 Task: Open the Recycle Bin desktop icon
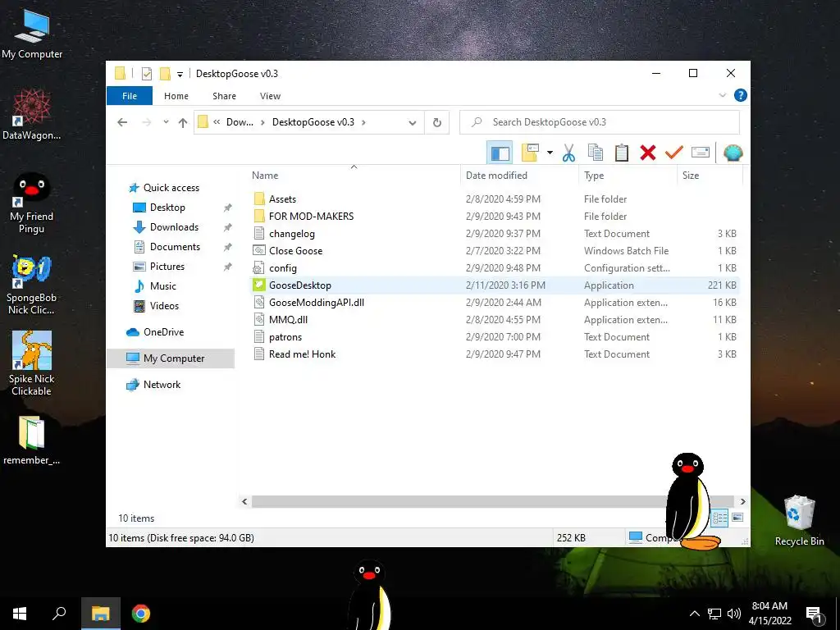point(799,520)
